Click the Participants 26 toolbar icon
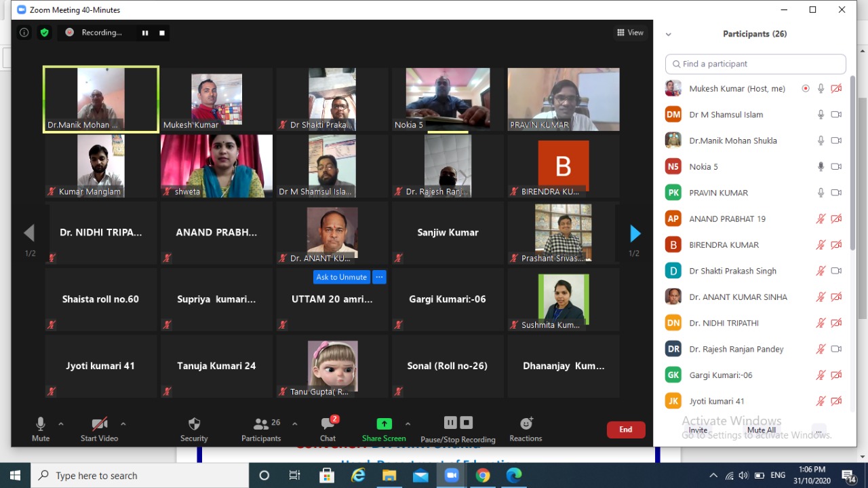This screenshot has height=488, width=868. [x=261, y=424]
